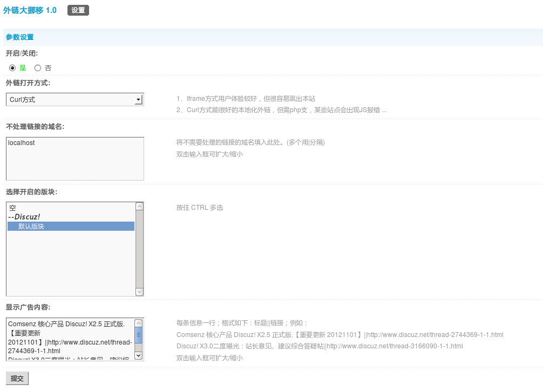
Task: Click the 外链大挪移 1.0 title
Action: coord(30,10)
